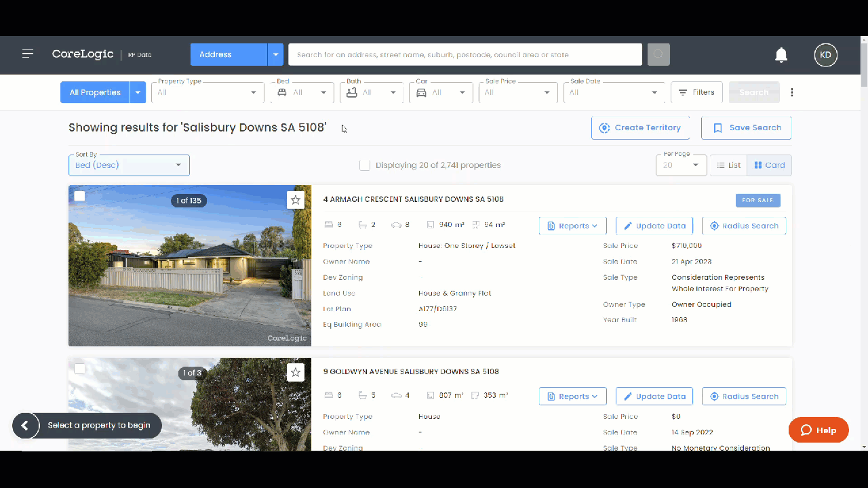Open the hamburger navigation menu
The width and height of the screenshot is (868, 488).
28,54
